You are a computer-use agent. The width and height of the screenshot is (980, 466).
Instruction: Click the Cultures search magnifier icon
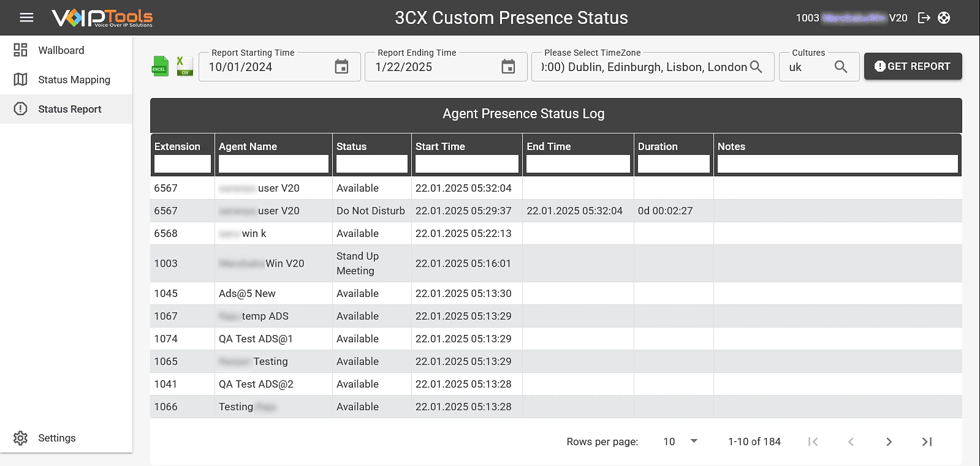pos(841,67)
